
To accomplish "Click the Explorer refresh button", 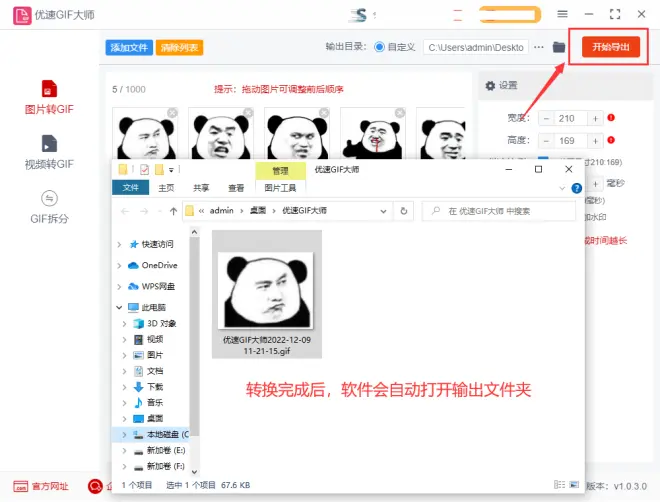I will pos(404,211).
